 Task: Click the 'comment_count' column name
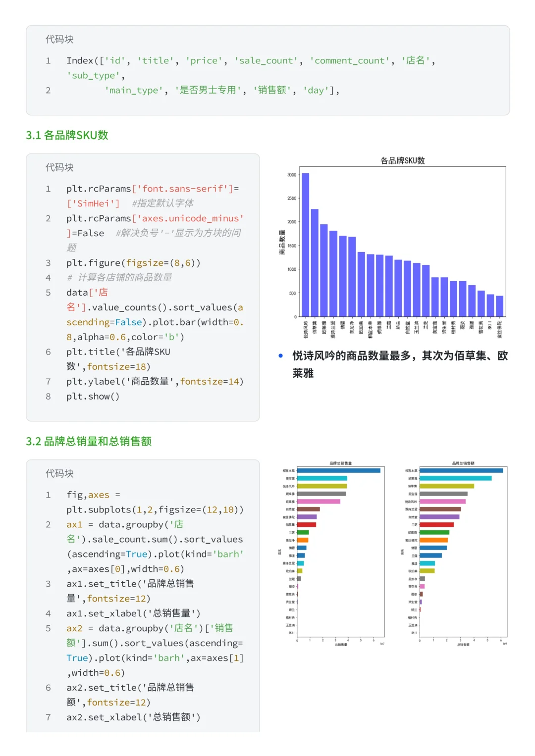350,60
